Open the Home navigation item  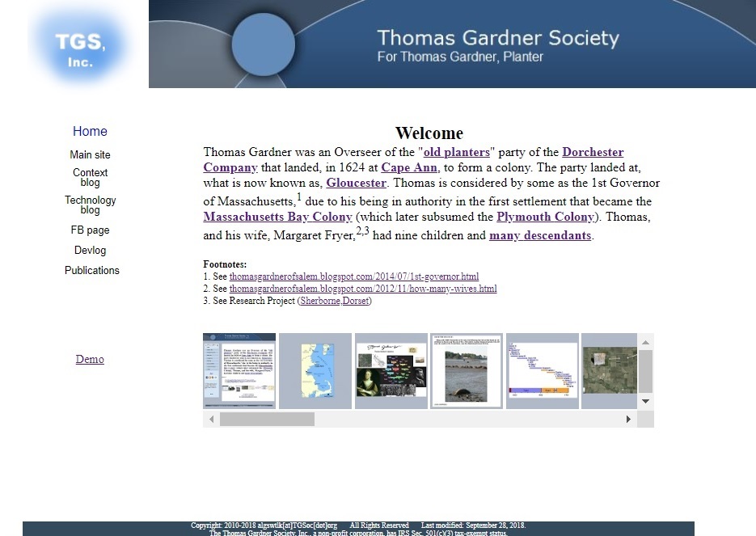(x=90, y=132)
